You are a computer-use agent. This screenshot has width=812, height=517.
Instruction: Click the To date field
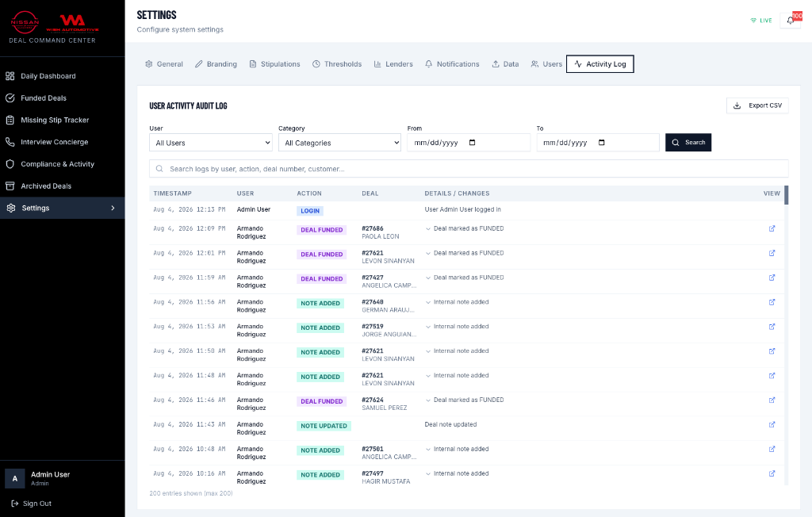pos(598,143)
